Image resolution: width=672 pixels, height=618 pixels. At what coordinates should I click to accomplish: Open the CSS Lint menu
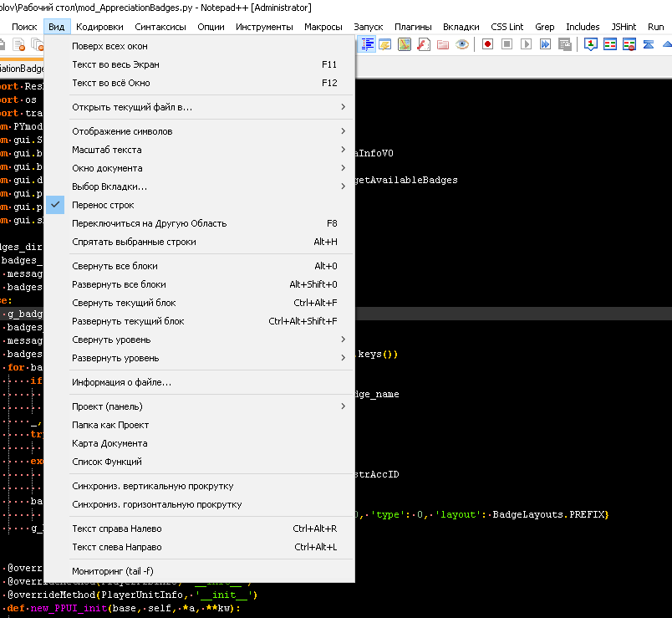coord(507,27)
